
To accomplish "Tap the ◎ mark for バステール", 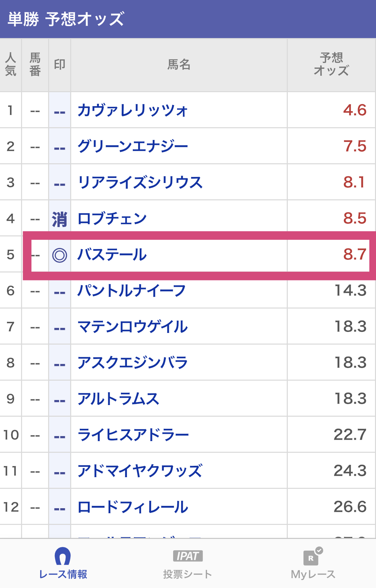I will 59,255.
